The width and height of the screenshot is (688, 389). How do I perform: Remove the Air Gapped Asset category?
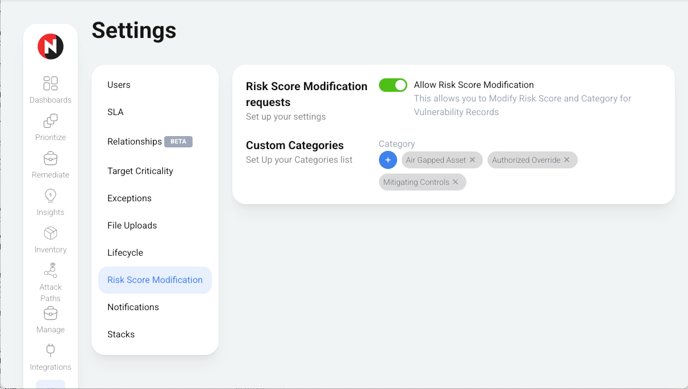click(x=472, y=160)
